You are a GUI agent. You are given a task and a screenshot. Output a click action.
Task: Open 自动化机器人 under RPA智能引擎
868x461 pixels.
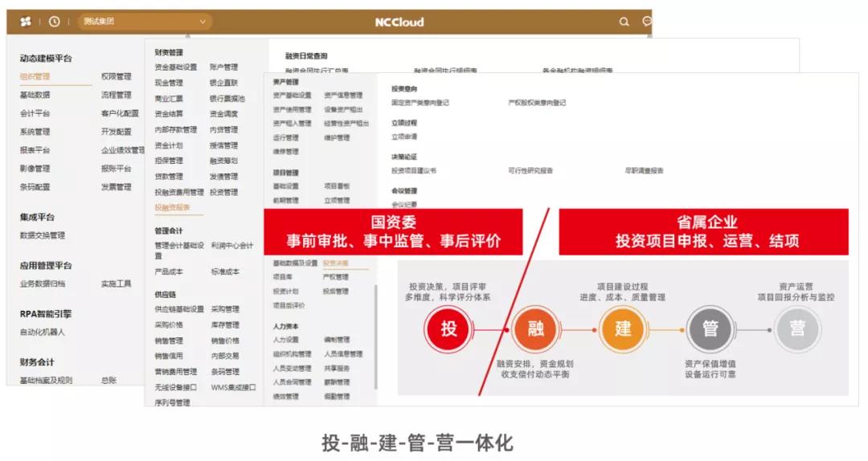click(43, 332)
